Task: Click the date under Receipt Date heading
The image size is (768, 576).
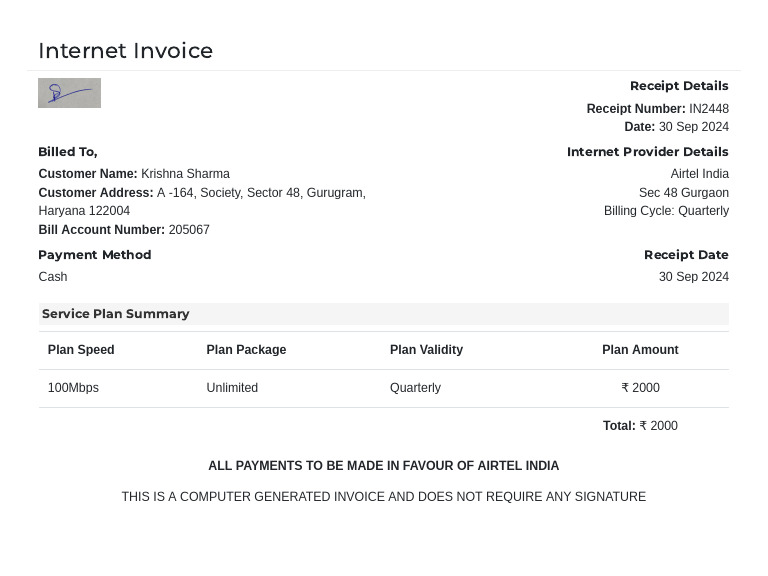Action: 693,277
